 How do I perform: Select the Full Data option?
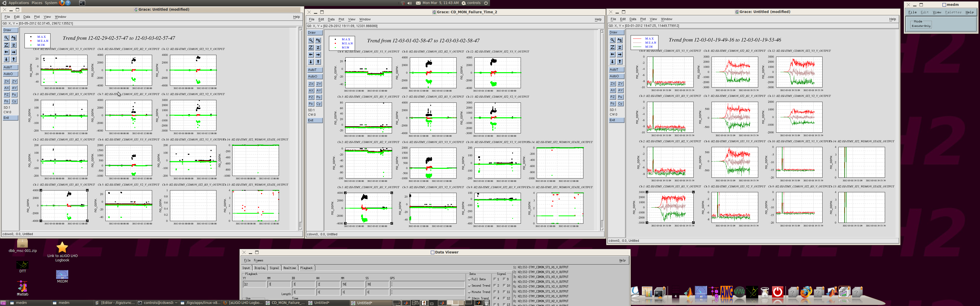(x=477, y=279)
